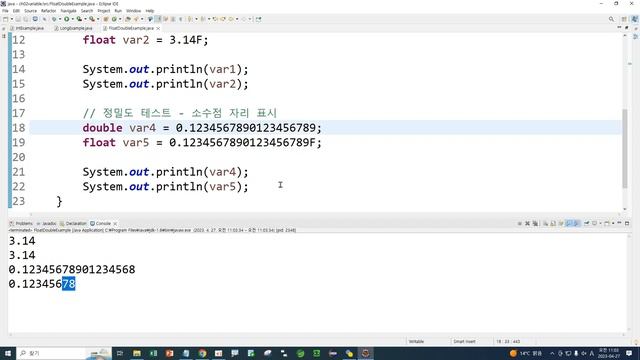Open the Source menu
This screenshot has height=360, width=640.
click(30, 11)
